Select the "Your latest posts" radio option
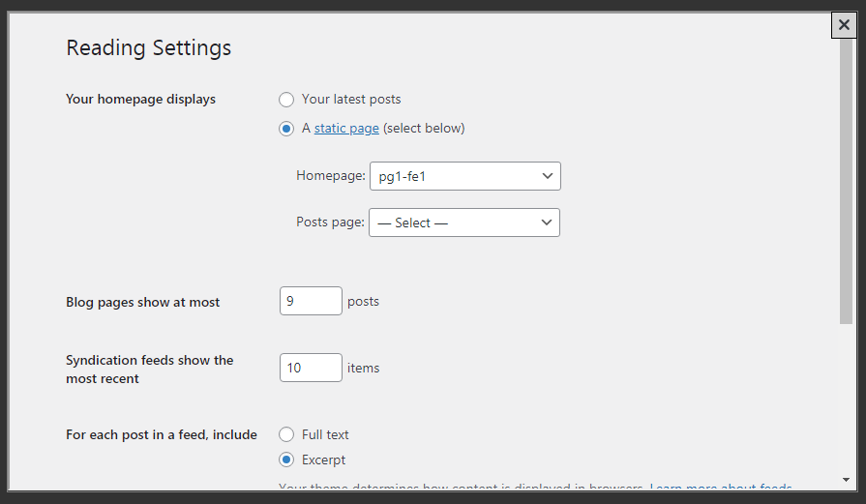The width and height of the screenshot is (866, 504). [x=286, y=100]
